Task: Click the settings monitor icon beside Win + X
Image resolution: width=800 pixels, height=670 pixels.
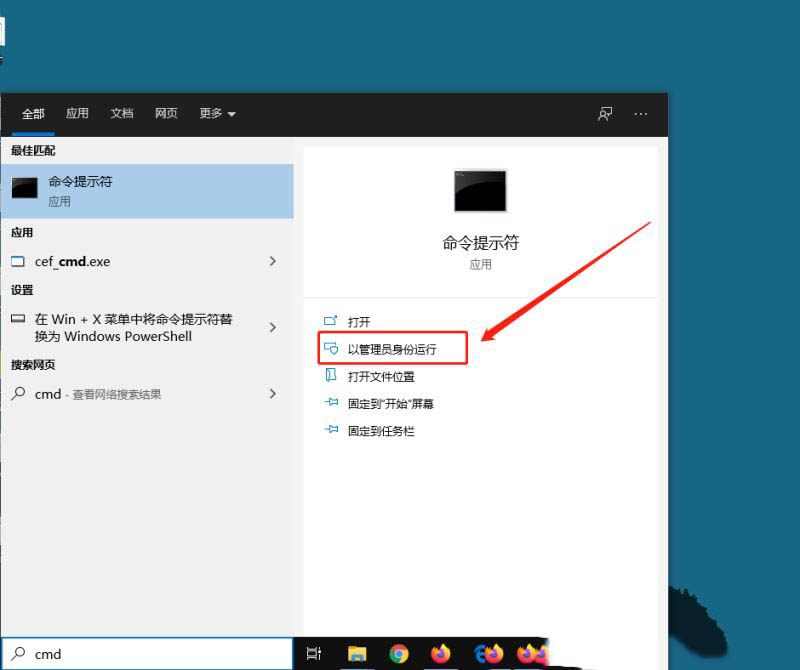Action: coord(18,319)
